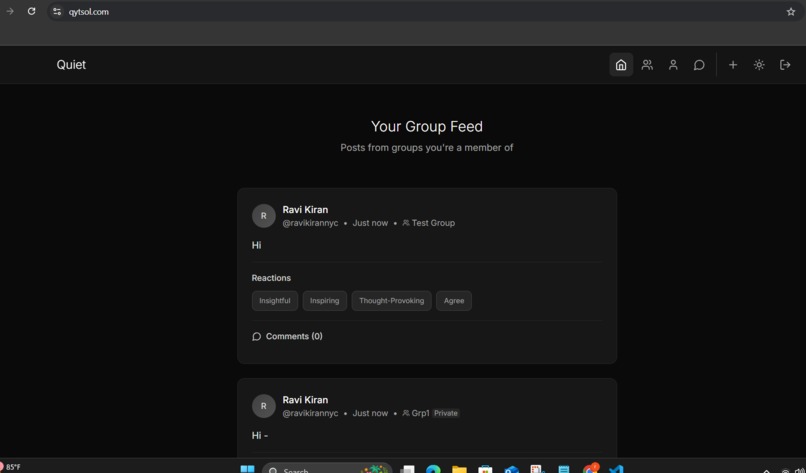Image resolution: width=806 pixels, height=473 pixels.
Task: React Agree on the Test Group post
Action: pos(454,301)
